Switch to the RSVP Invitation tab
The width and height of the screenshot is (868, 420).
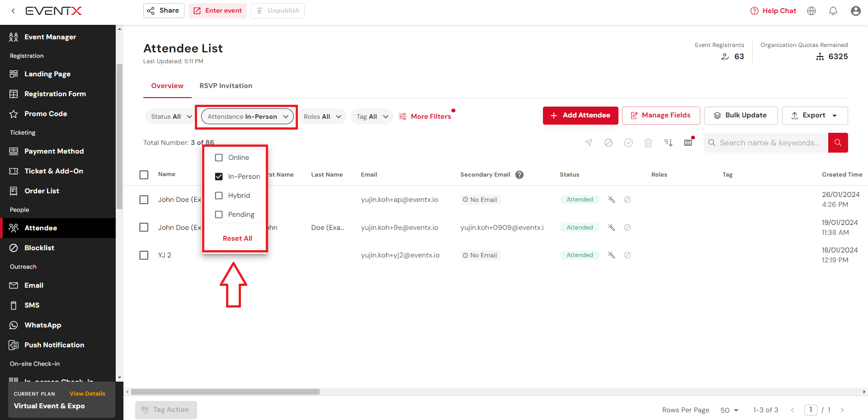click(x=226, y=86)
